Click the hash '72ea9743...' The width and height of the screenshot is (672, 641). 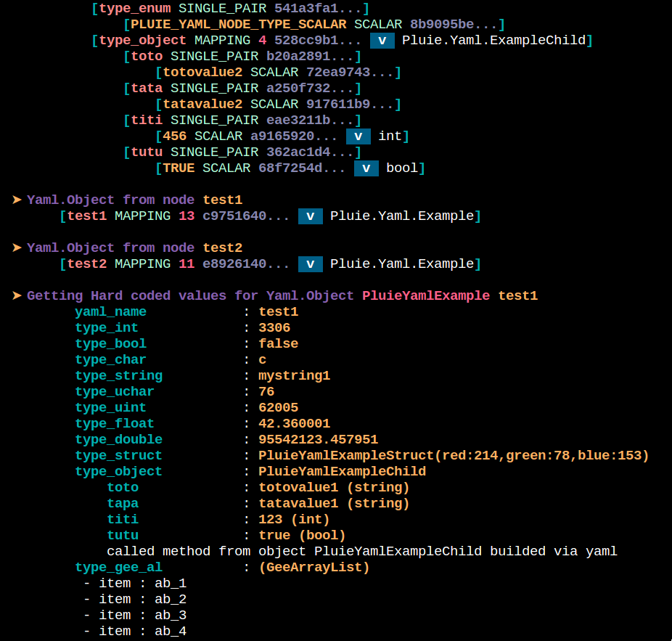(x=350, y=72)
